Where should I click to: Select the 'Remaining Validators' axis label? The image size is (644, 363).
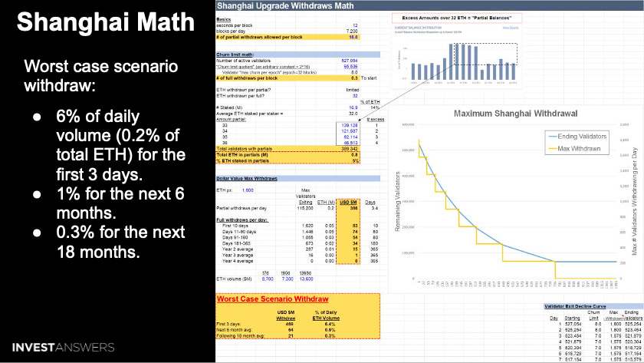tap(398, 201)
